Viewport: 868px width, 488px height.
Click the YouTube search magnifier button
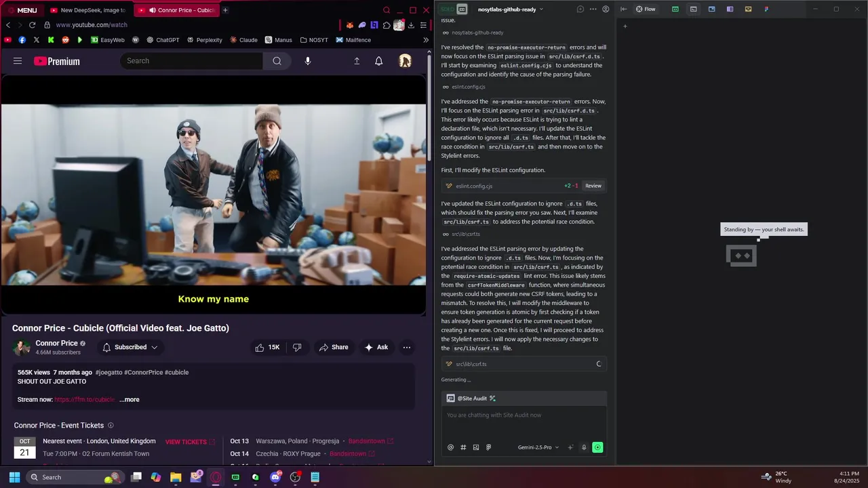coord(277,61)
